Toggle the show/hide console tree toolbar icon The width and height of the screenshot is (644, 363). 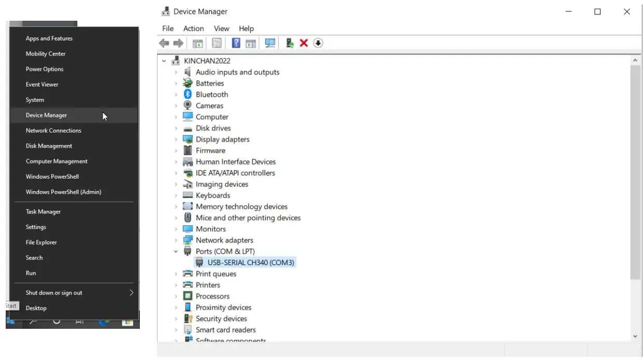tap(197, 43)
